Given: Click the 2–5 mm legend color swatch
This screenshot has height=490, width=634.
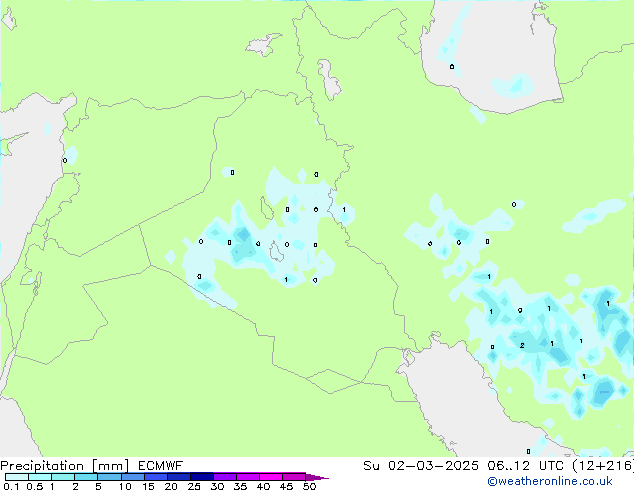Looking at the screenshot, I should pyautogui.click(x=86, y=477).
